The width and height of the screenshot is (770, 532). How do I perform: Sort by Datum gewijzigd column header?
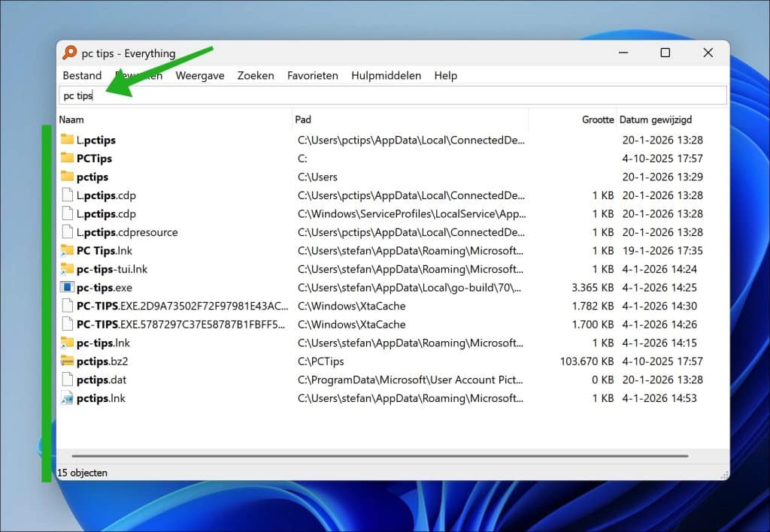656,119
